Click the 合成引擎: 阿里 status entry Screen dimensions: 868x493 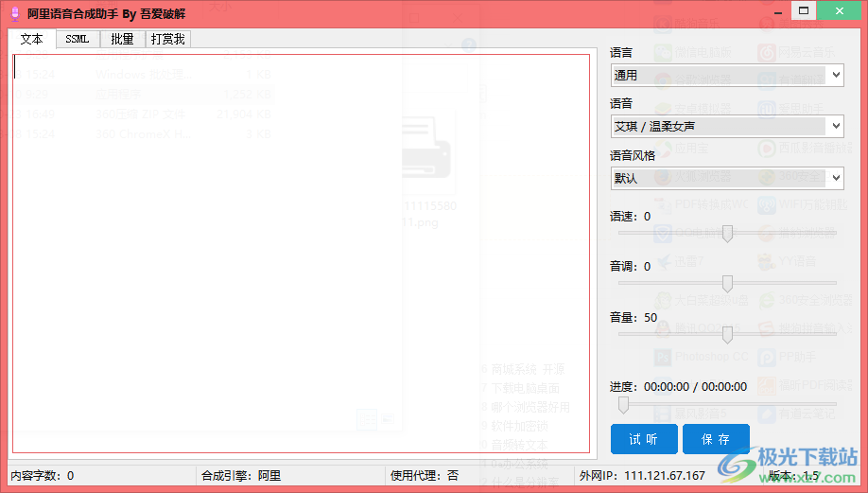click(241, 476)
